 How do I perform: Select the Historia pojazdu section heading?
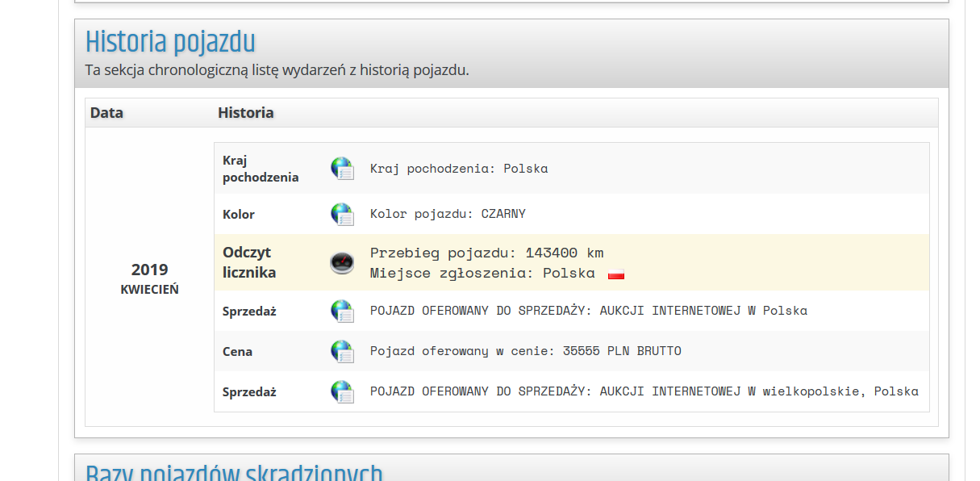pyautogui.click(x=170, y=42)
